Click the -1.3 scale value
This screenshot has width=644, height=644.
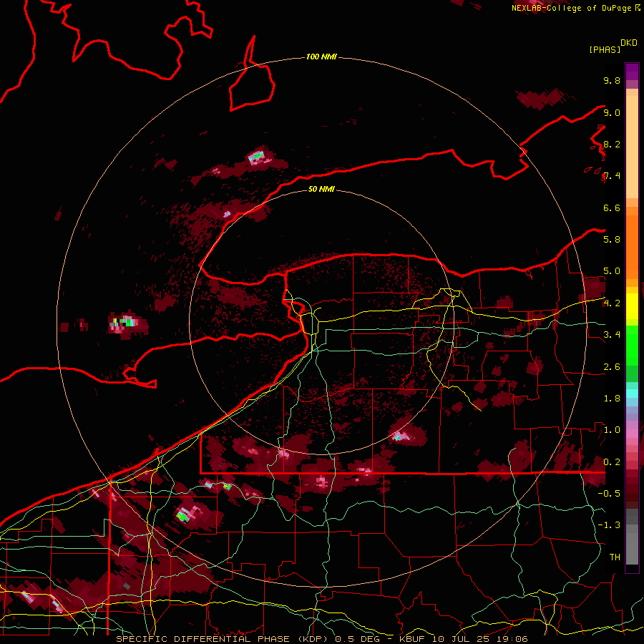click(609, 525)
